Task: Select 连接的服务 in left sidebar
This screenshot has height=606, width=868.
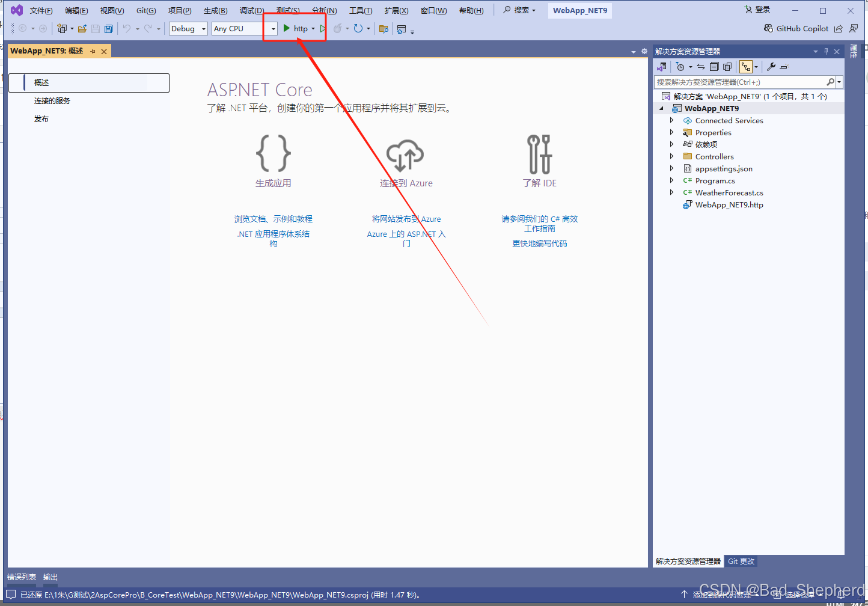Action: (x=52, y=101)
